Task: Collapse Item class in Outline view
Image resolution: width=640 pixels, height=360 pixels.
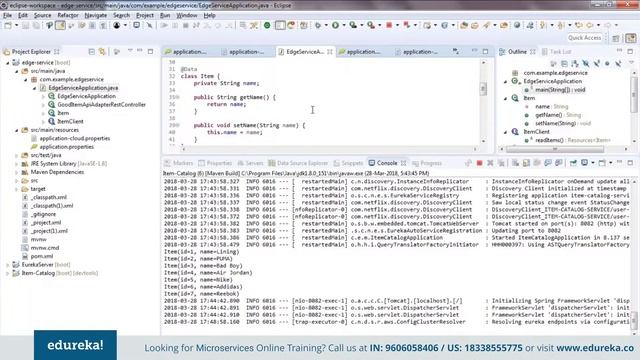Action: pyautogui.click(x=505, y=98)
